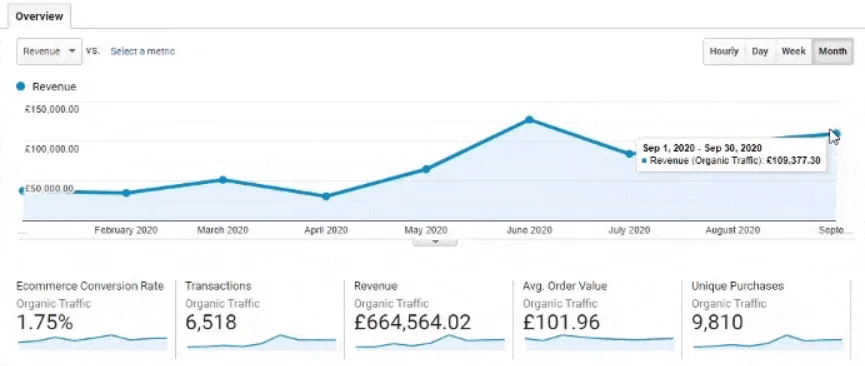The height and width of the screenshot is (366, 865).
Task: Select the July 2020 data point
Action: point(629,154)
